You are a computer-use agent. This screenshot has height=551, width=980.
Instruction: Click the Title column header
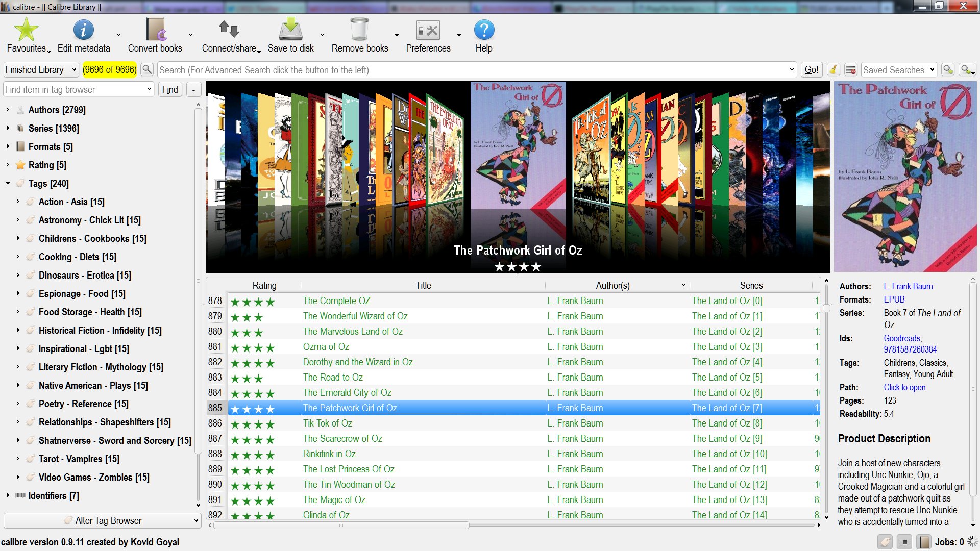click(423, 286)
